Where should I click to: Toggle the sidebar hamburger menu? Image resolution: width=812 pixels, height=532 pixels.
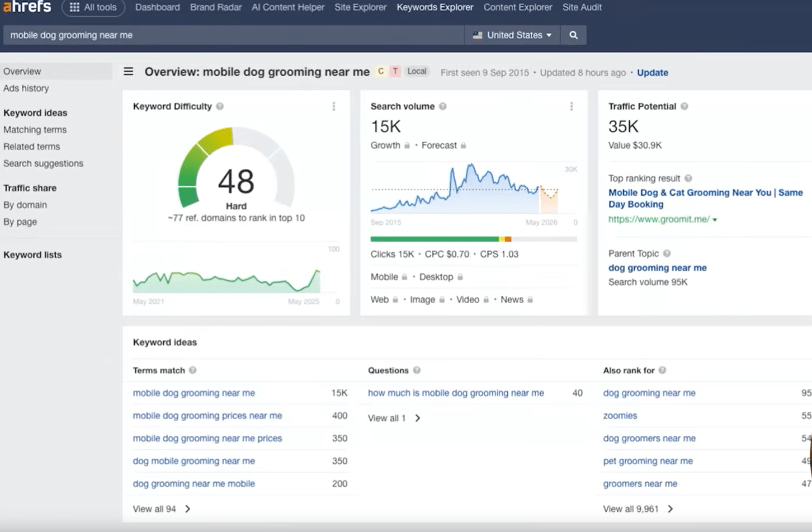click(129, 72)
